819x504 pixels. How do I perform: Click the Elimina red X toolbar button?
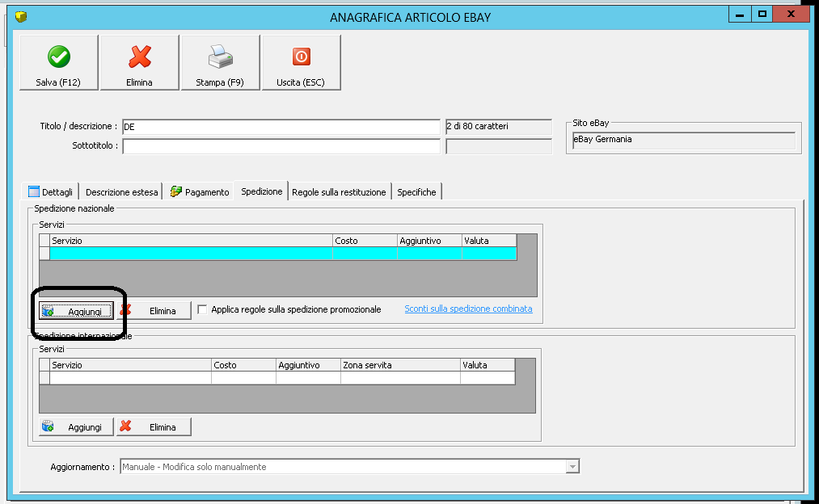tap(139, 63)
